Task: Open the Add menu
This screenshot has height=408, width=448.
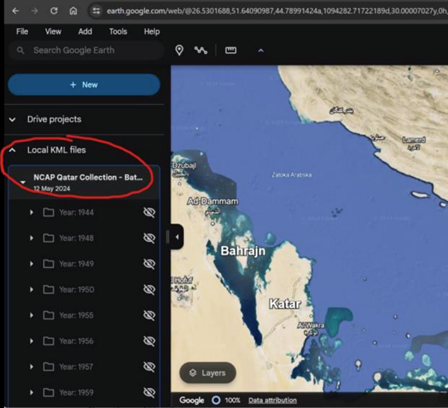Action: [x=85, y=32]
